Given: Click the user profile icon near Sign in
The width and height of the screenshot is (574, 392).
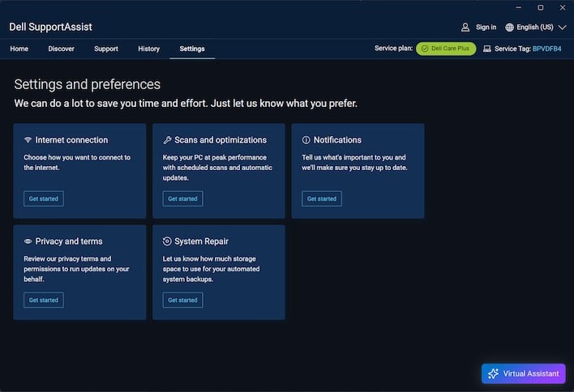Looking at the screenshot, I should [465, 27].
